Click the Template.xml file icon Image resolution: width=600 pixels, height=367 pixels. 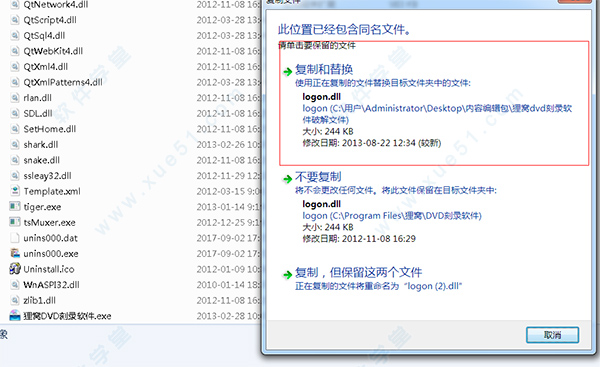click(x=15, y=191)
